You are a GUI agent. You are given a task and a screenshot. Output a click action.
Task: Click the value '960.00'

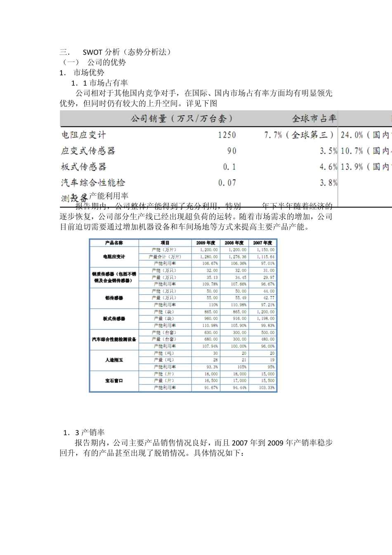[211, 319]
